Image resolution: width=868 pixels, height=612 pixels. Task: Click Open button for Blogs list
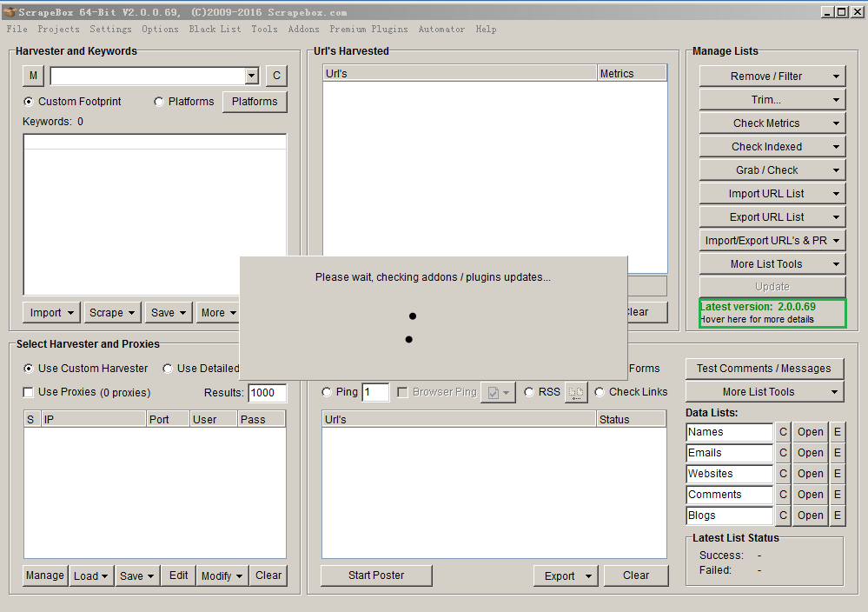(x=811, y=516)
